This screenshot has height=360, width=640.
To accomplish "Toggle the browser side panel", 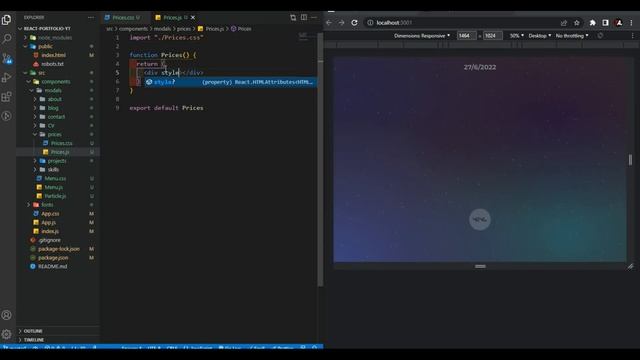I will (605, 23).
